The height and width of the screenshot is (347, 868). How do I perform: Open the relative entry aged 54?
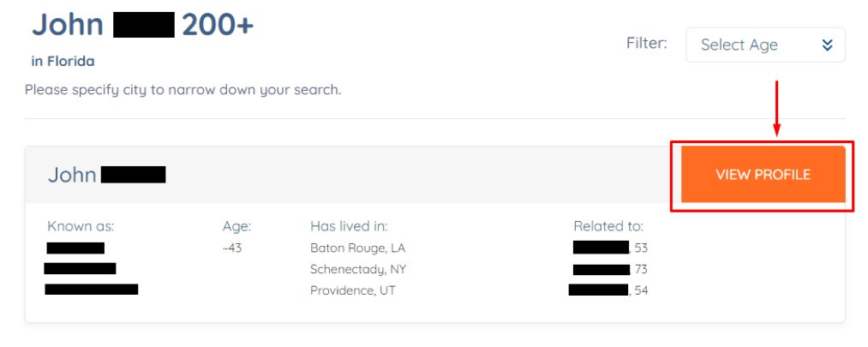pos(608,290)
